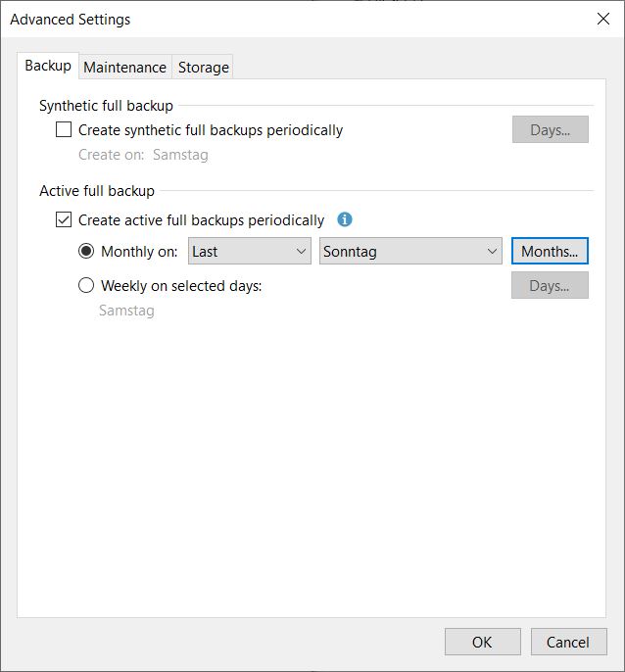This screenshot has height=672, width=625.
Task: Choose Weekly on selected days option
Action: [86, 286]
